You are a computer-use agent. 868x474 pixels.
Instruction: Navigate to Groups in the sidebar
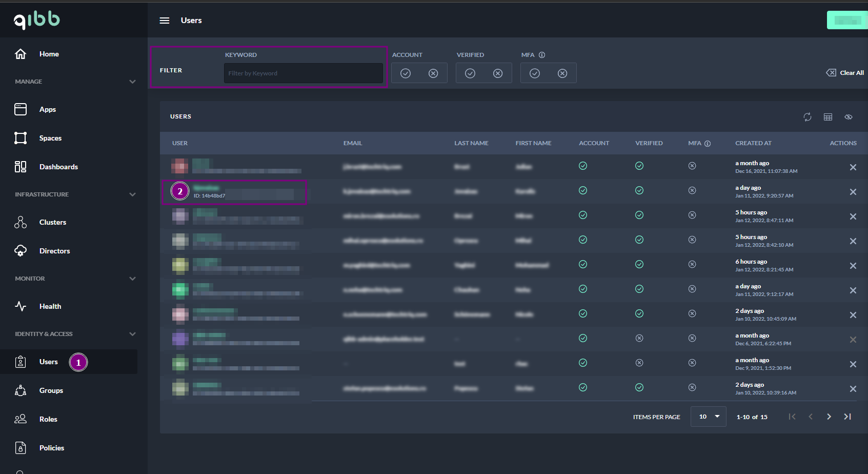coord(51,390)
